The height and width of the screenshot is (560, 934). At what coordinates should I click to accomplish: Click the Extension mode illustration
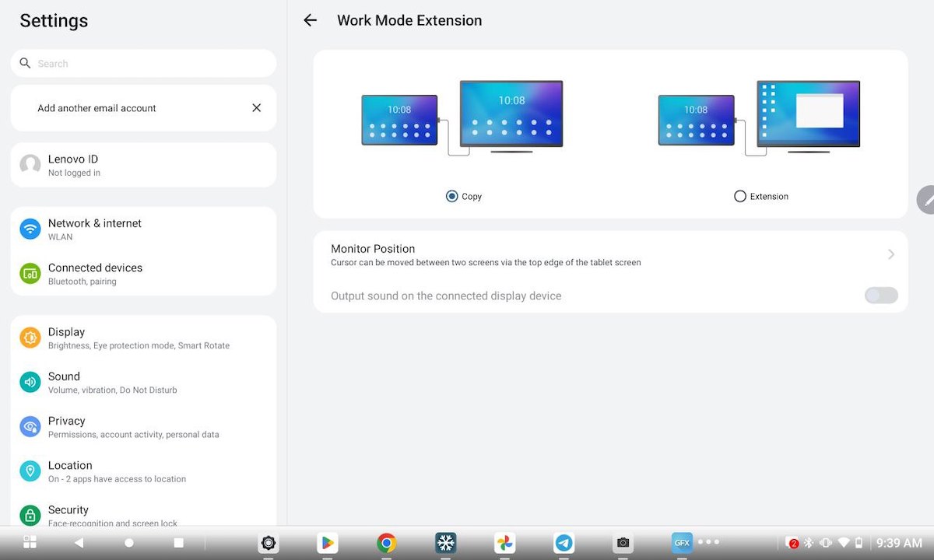tap(759, 117)
